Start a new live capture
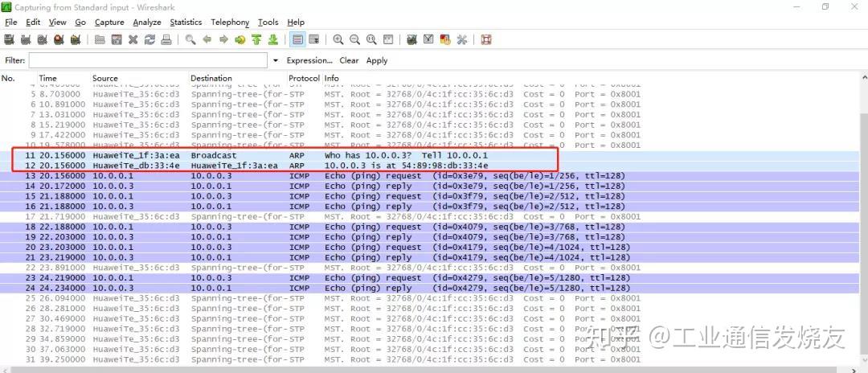The height and width of the screenshot is (373, 868). point(42,40)
